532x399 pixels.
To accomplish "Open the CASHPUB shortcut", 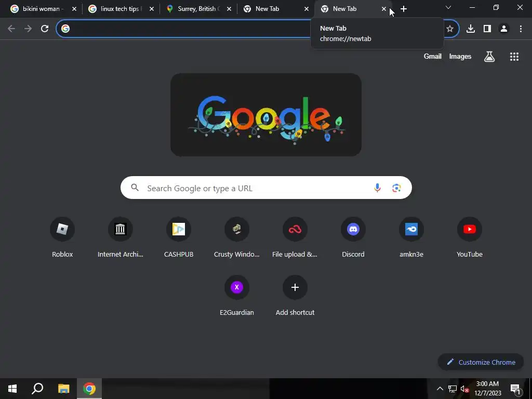I will pyautogui.click(x=179, y=229).
